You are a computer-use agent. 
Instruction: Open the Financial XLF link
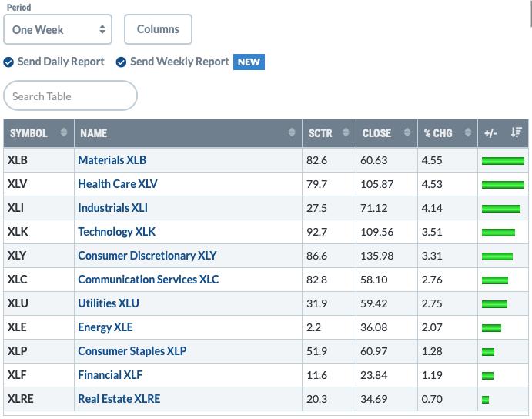click(110, 375)
